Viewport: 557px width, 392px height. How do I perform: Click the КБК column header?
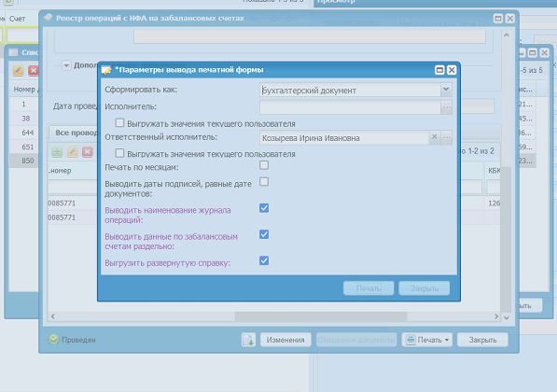tap(494, 171)
